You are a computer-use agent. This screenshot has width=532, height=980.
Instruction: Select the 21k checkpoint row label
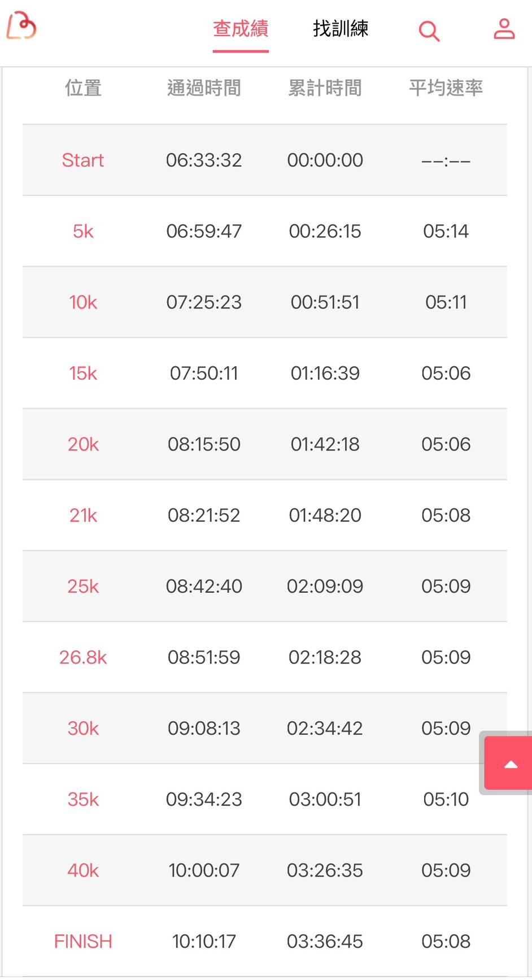[83, 515]
